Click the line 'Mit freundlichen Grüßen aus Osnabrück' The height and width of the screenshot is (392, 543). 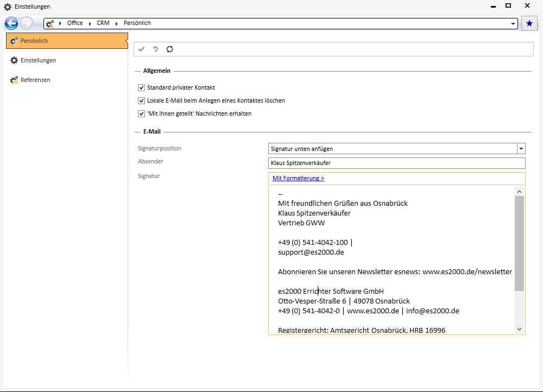[x=343, y=203]
